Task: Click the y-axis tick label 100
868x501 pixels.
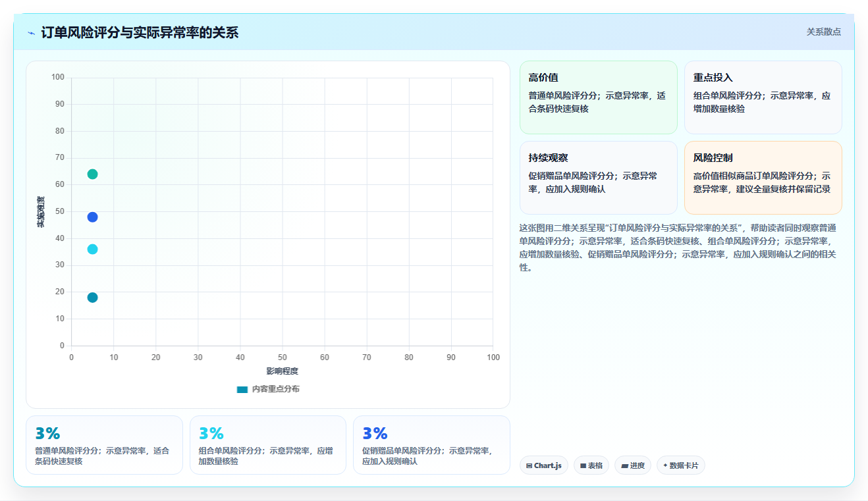Action: pyautogui.click(x=58, y=78)
